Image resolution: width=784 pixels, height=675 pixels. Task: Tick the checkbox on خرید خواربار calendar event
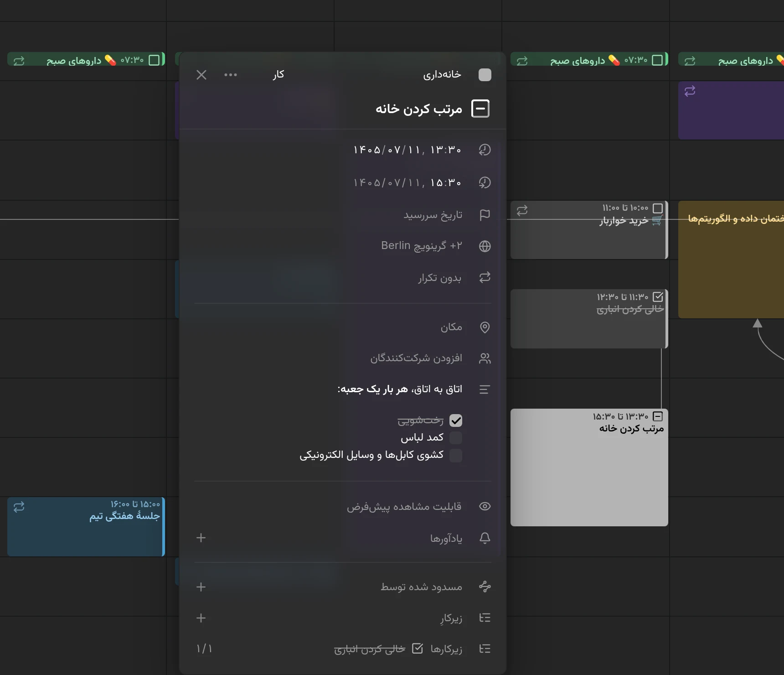pyautogui.click(x=658, y=208)
